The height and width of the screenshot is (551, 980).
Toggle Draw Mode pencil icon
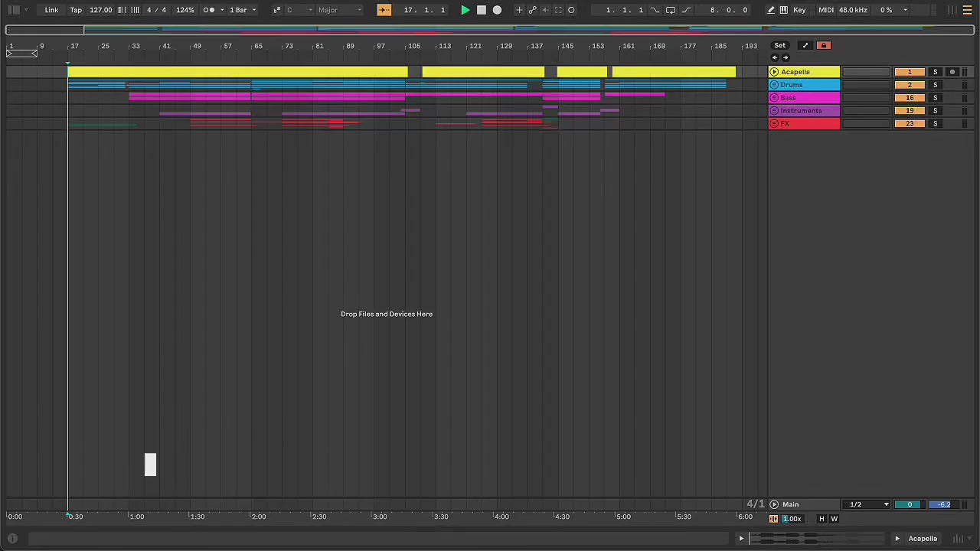(771, 10)
